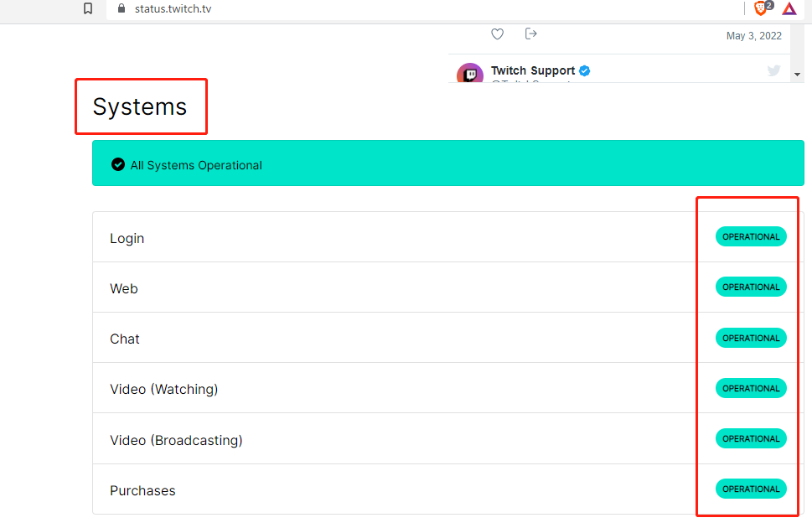Click the Operational badge for Login
Screen dimensions: 812x528
click(751, 237)
